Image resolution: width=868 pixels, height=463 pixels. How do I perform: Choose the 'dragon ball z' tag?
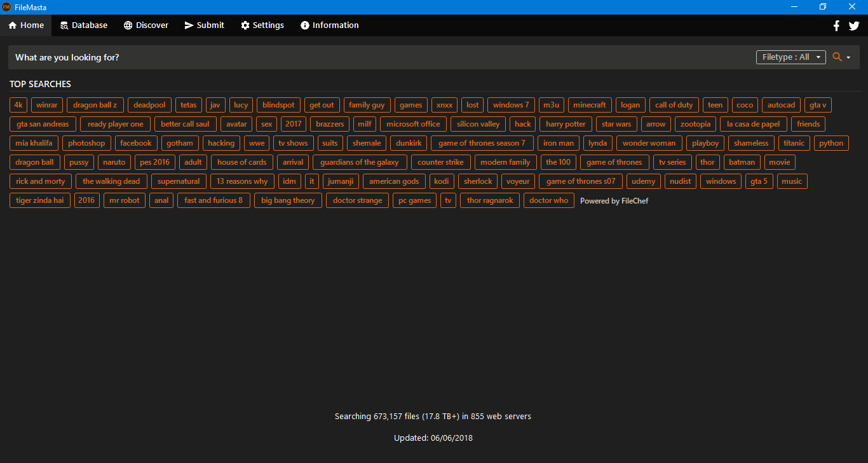point(95,105)
